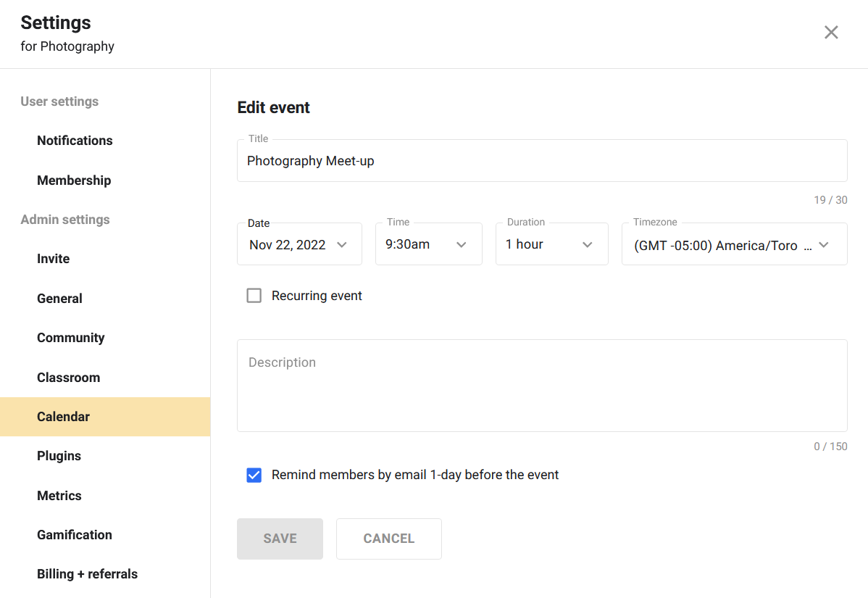This screenshot has height=598, width=868.
Task: Open the General admin settings
Action: (x=59, y=298)
